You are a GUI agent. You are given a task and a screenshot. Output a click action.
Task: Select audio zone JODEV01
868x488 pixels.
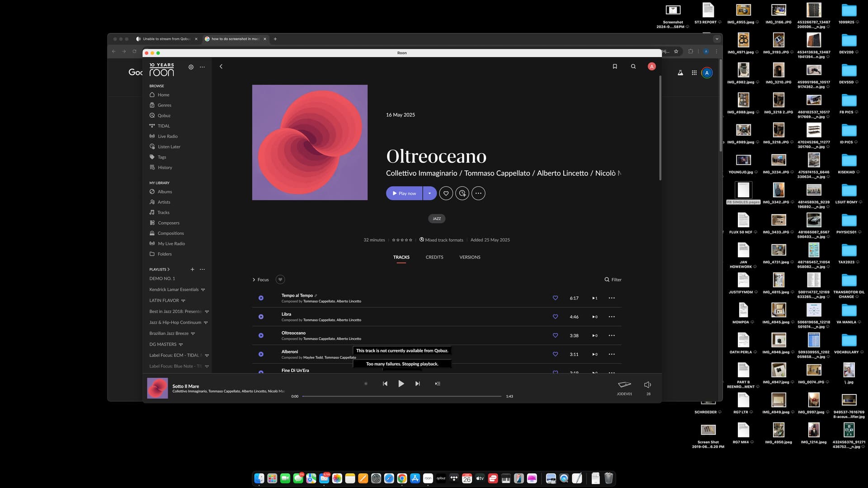point(624,387)
